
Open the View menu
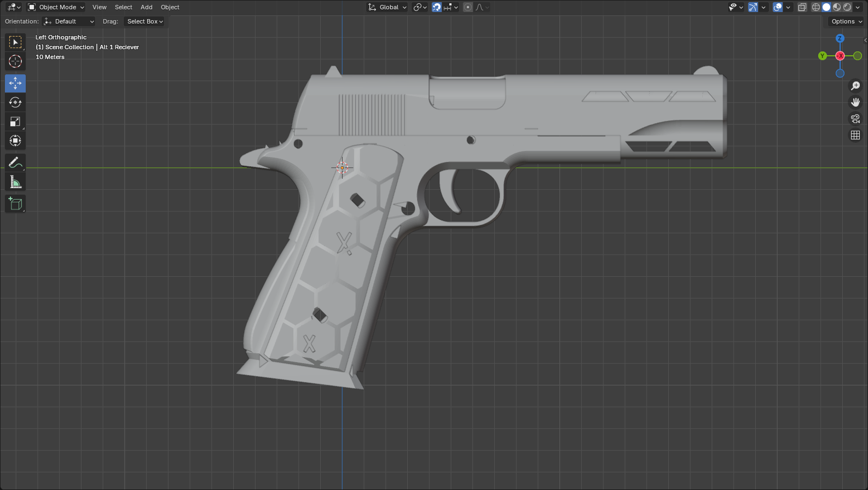pos(100,7)
